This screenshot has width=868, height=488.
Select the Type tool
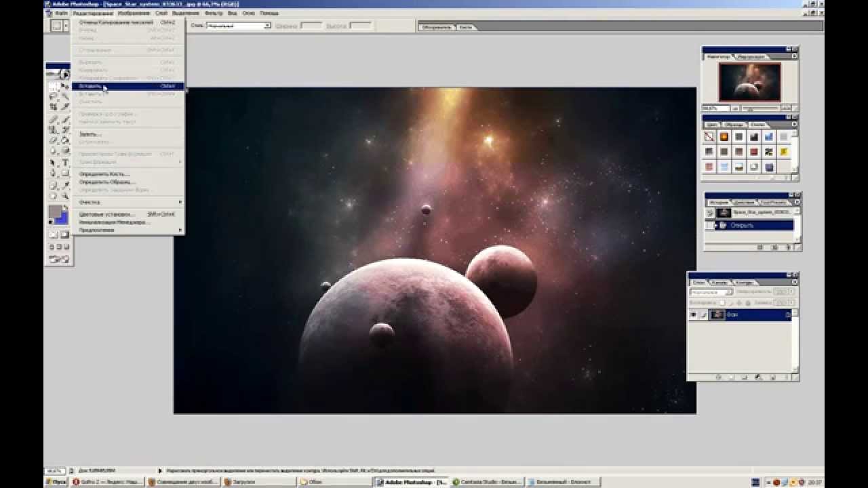[x=65, y=163]
